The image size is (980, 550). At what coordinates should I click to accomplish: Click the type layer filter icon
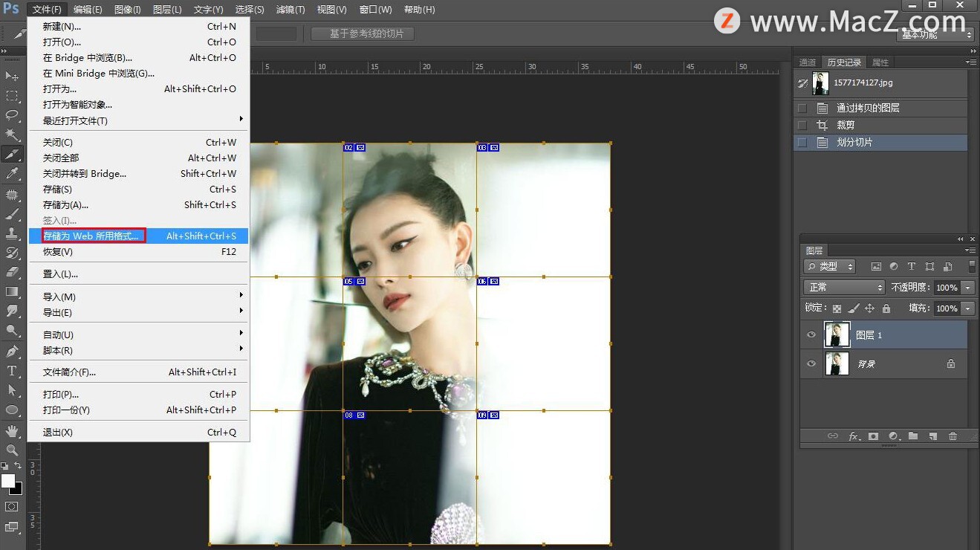pos(912,266)
